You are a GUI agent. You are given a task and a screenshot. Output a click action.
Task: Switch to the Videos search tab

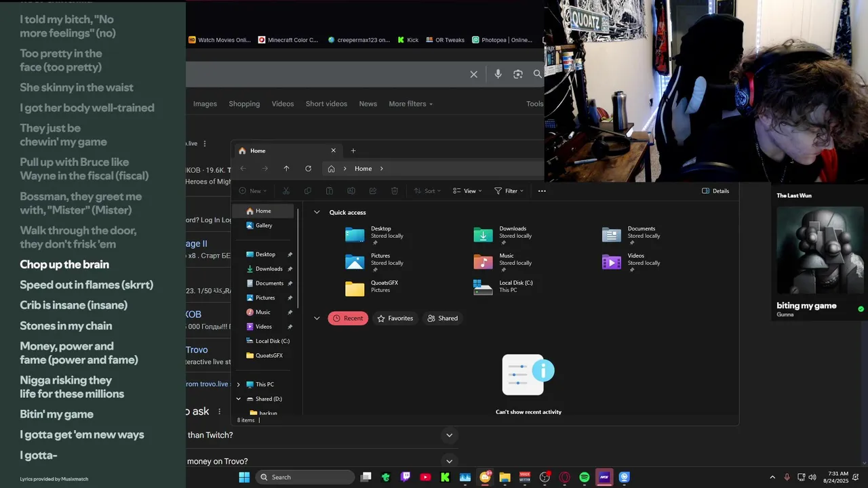click(x=283, y=104)
